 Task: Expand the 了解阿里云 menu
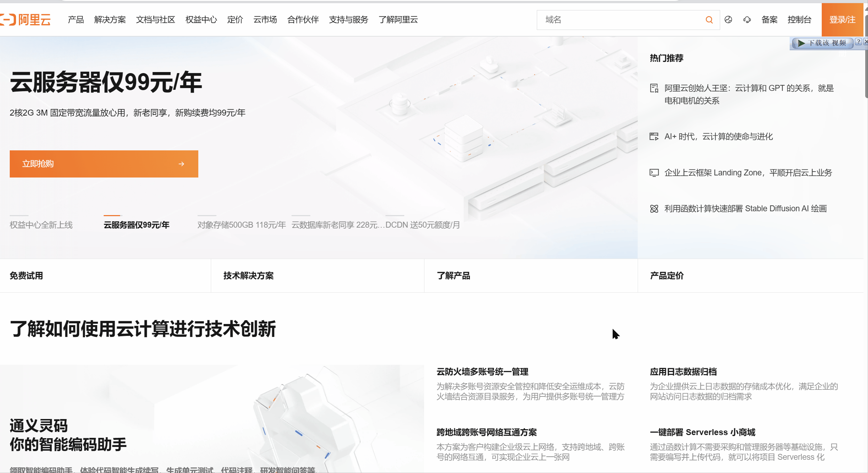click(x=398, y=20)
